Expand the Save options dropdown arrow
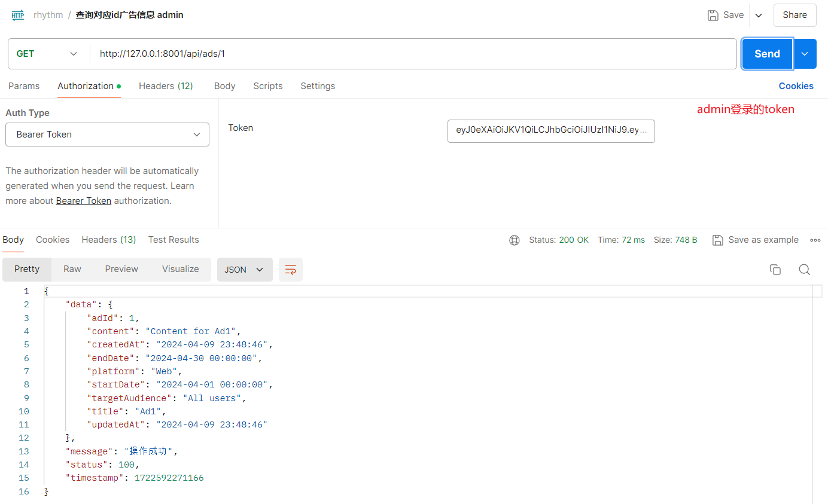 (759, 16)
